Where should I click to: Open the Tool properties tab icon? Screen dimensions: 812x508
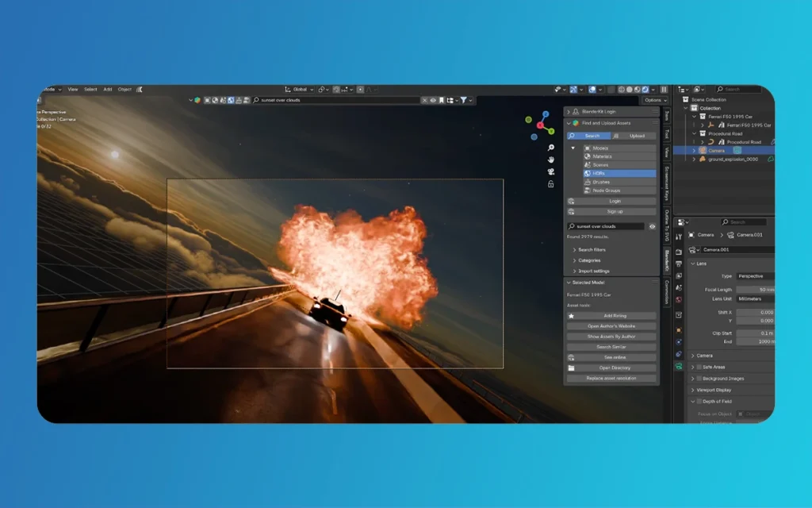[679, 237]
